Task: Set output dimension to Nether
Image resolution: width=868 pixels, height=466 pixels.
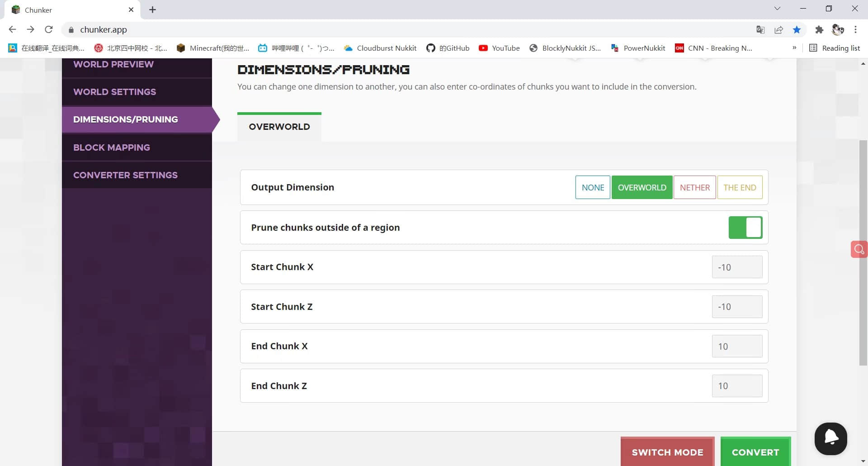Action: [695, 187]
